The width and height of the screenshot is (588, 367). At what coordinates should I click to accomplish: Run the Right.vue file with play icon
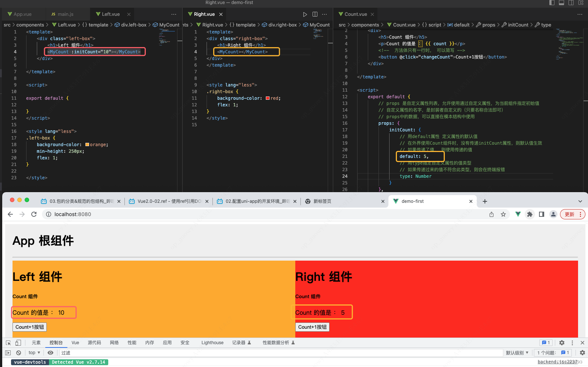[x=305, y=14]
